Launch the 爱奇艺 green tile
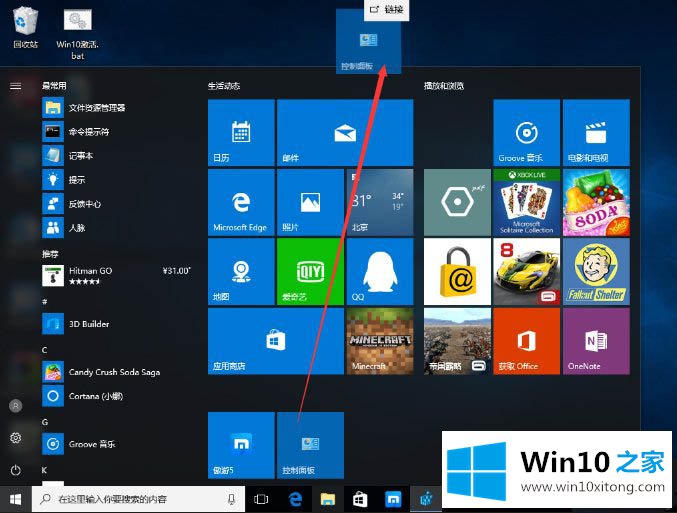The width and height of the screenshot is (677, 513). point(310,272)
